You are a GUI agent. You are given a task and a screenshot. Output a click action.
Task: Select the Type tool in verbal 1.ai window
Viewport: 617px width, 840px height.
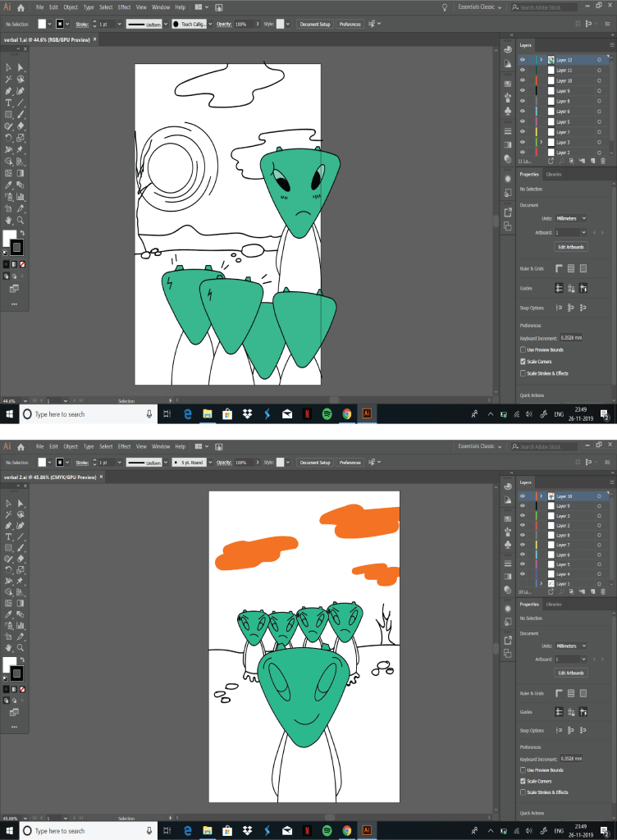9,103
